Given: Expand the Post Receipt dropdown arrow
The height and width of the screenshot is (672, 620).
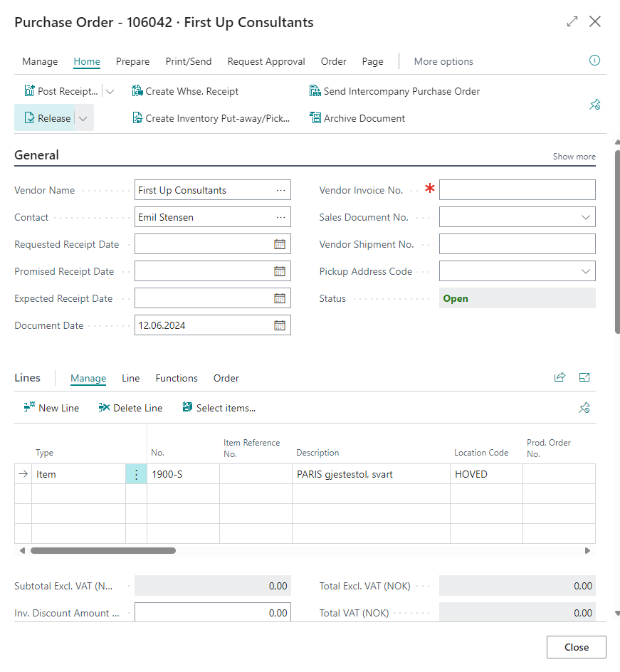Looking at the screenshot, I should coord(110,91).
